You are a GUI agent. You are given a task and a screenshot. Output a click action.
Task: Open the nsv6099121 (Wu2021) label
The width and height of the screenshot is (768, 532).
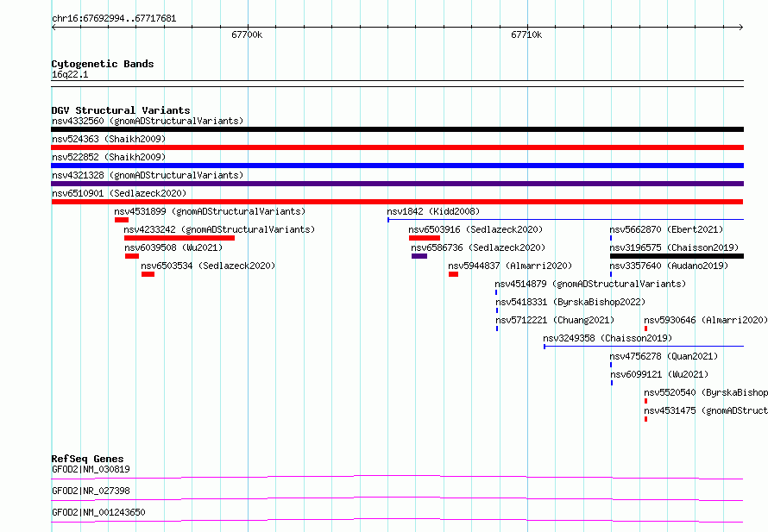tap(659, 374)
